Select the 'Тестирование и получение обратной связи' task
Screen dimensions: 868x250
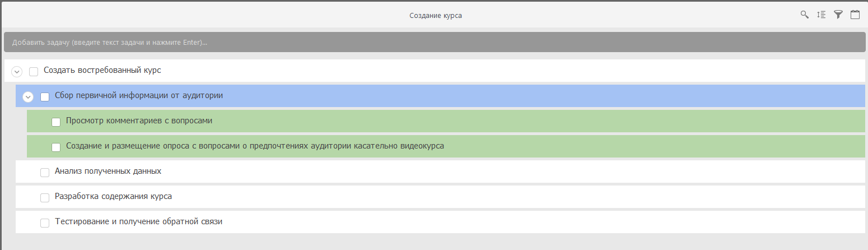coord(440,222)
